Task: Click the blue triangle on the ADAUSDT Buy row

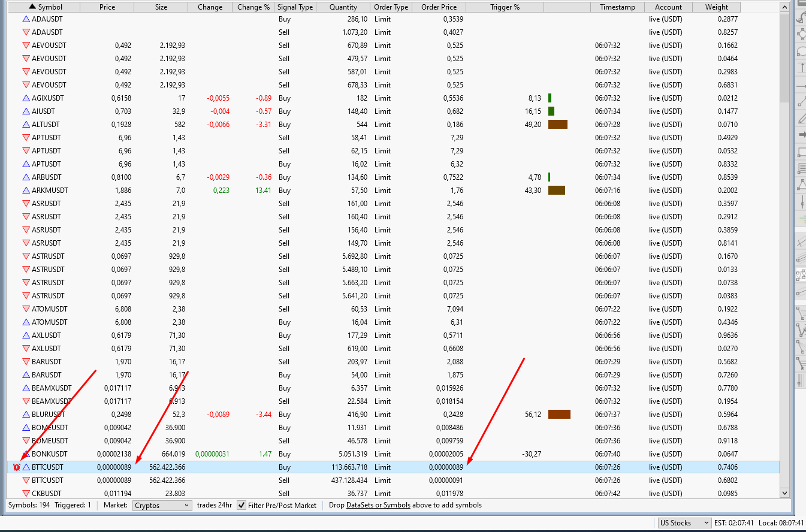Action: (x=26, y=19)
